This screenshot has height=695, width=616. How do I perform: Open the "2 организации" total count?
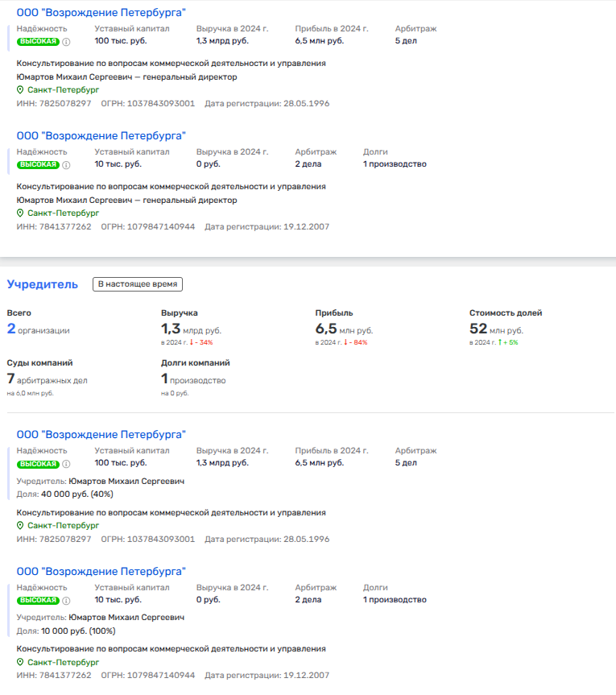pos(38,329)
